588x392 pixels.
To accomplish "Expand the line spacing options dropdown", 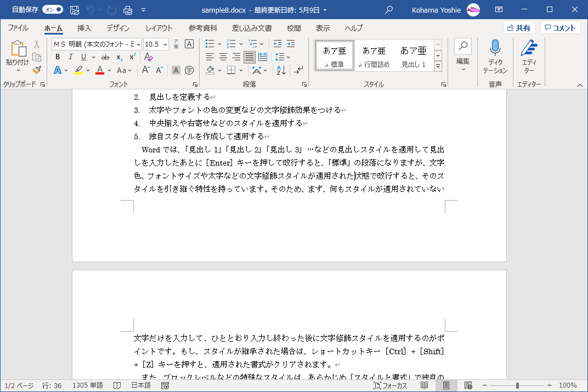I will tap(287, 56).
